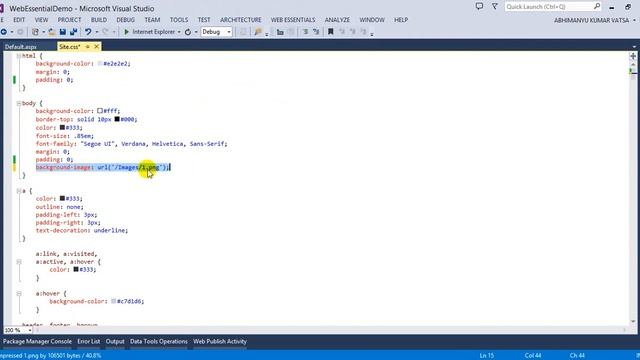Open the Undo history dropdown arrow
Screen dimensions: 640x360
97,32
